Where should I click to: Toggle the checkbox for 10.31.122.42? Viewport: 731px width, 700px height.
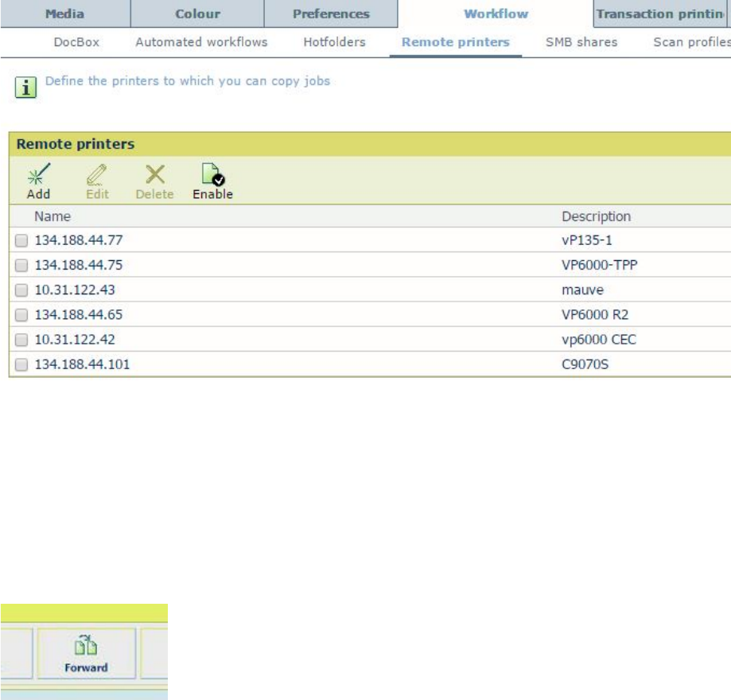click(21, 340)
